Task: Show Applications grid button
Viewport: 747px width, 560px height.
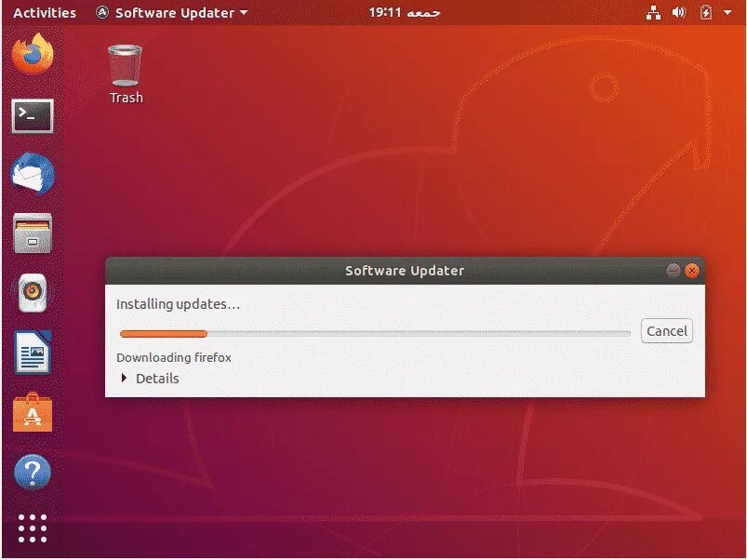Action: pyautogui.click(x=33, y=528)
